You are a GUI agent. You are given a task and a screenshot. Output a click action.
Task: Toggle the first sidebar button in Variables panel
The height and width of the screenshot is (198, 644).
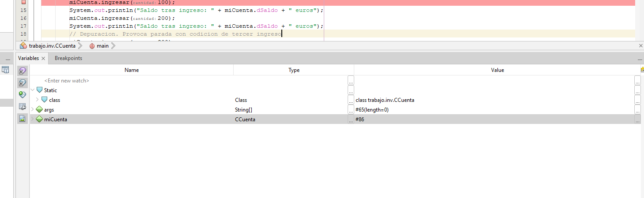(x=23, y=71)
